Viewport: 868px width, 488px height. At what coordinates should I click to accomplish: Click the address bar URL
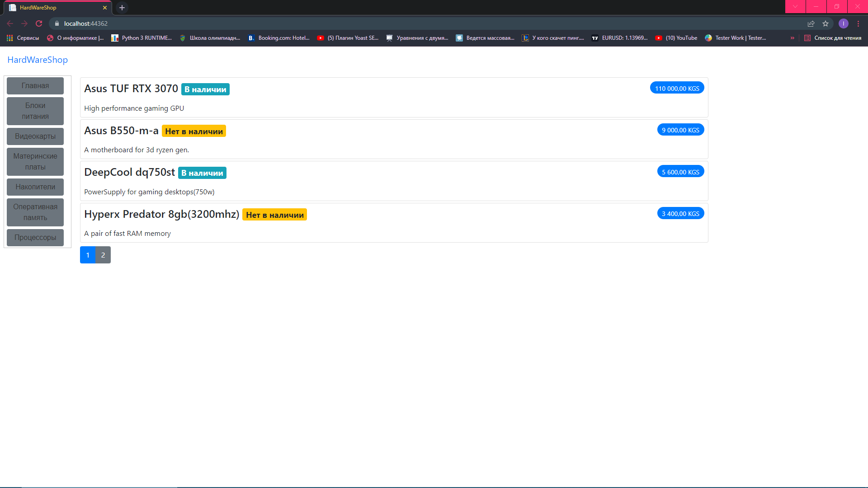tap(86, 23)
